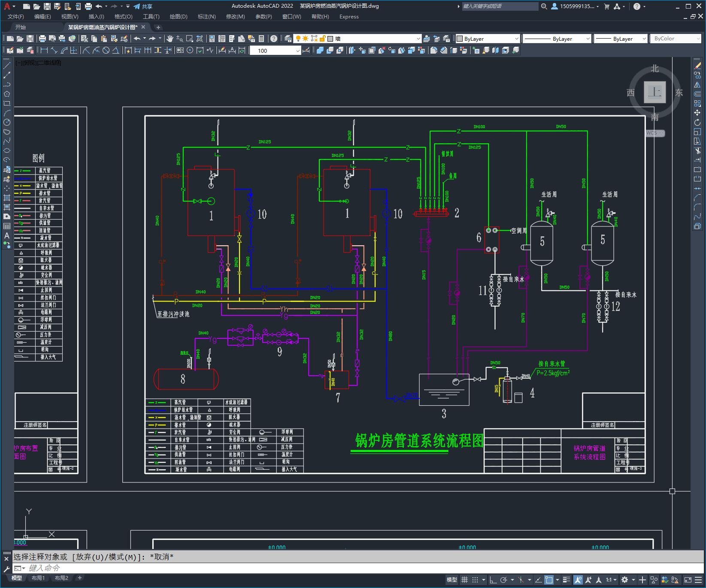The height and width of the screenshot is (588, 706).
Task: Click the Autodesk App Store cart icon
Action: click(607, 6)
